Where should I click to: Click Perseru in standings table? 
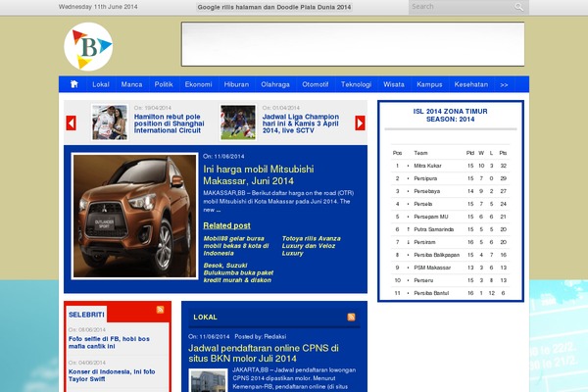coord(423,280)
